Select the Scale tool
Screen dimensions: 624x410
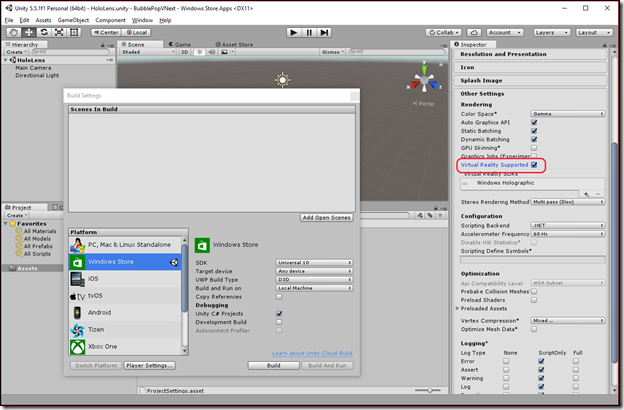[x=59, y=32]
